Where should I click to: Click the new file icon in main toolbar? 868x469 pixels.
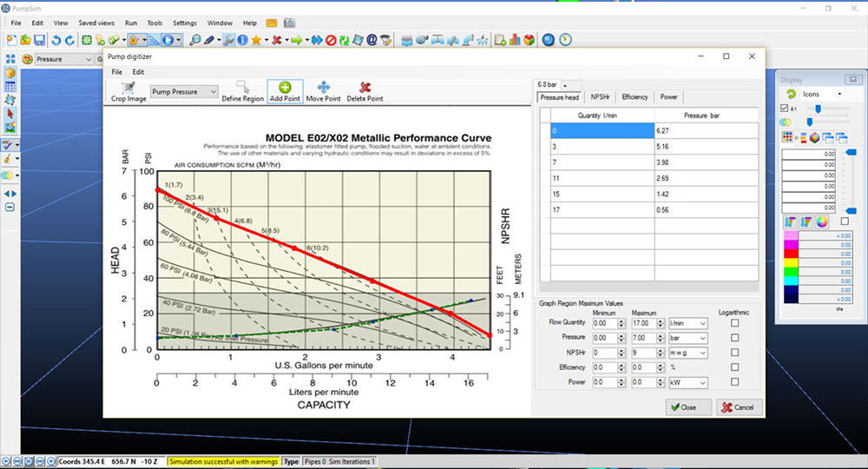click(11, 40)
